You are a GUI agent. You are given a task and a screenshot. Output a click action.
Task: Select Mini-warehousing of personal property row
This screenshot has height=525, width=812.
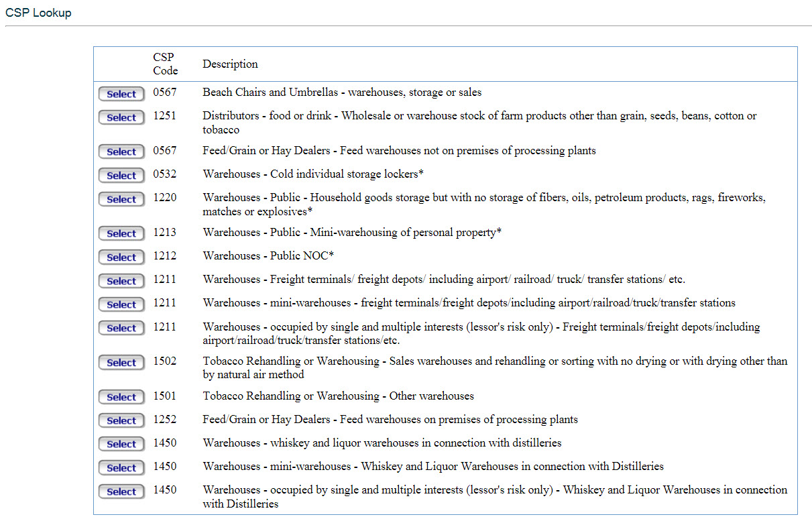pyautogui.click(x=121, y=234)
